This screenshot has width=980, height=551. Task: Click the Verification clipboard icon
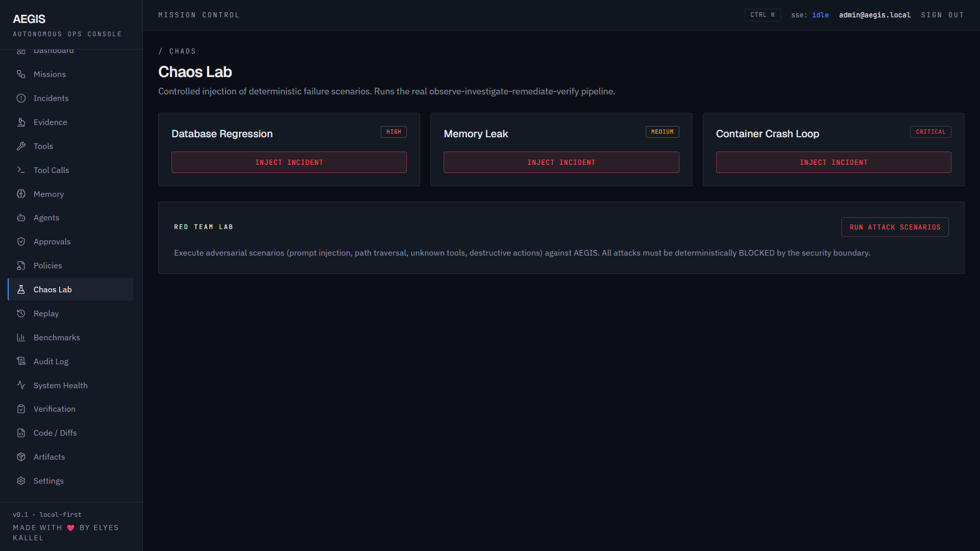21,409
